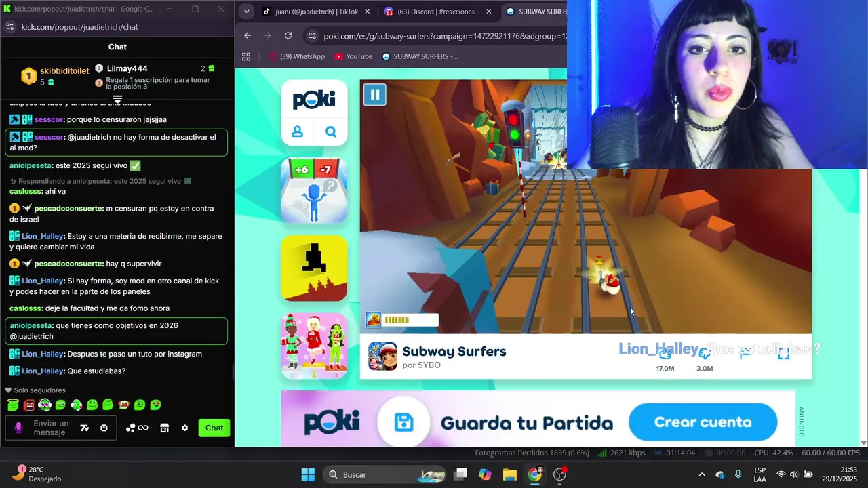Switch the ESP LAA input language
The height and width of the screenshot is (488, 868).
pyautogui.click(x=760, y=474)
